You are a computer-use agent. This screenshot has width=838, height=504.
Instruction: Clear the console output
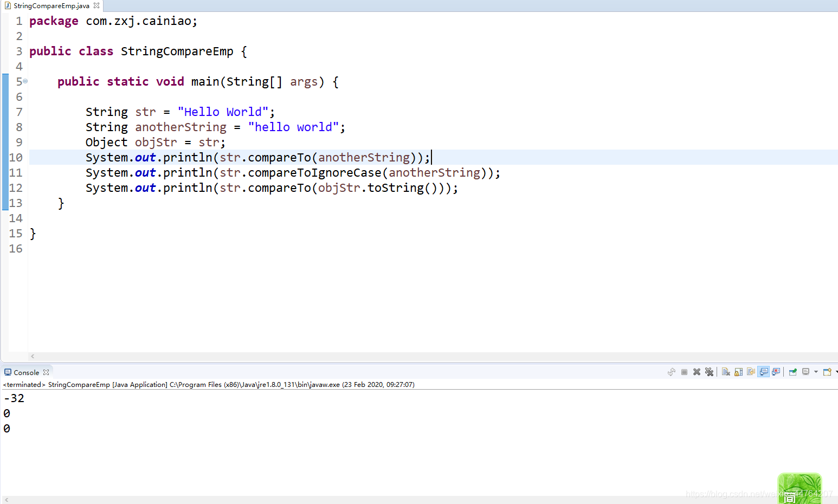click(726, 372)
